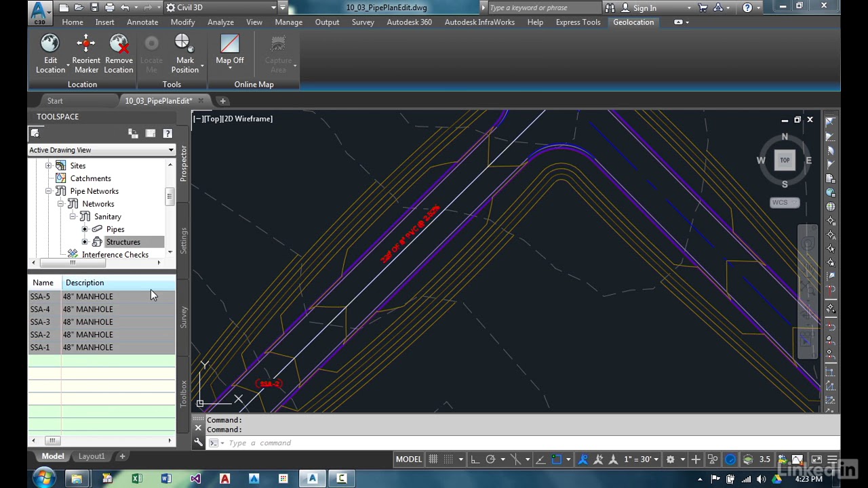Open Help with the title bar question mark
The width and height of the screenshot is (868, 488).
(x=747, y=7)
